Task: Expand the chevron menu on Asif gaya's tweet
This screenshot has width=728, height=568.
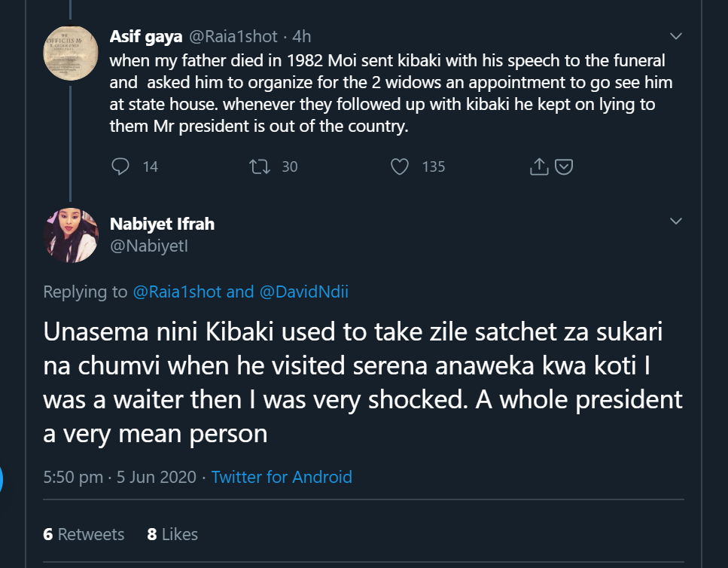Action: (x=675, y=36)
